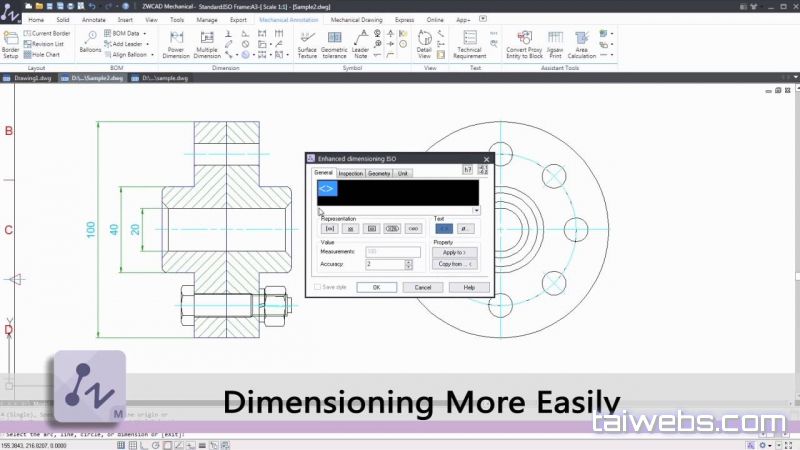Click the Copy from button
The height and width of the screenshot is (450, 800).
455,264
